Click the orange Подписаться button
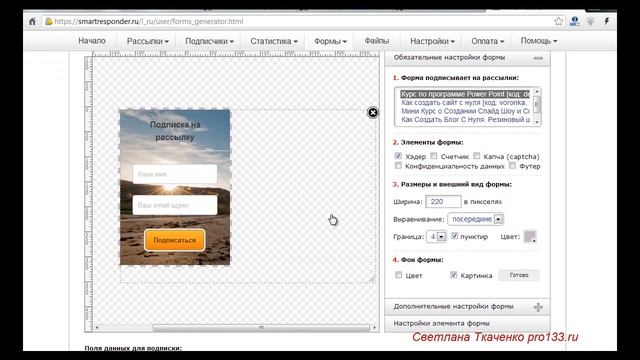Screen dimensions: 640x360 tap(175, 240)
